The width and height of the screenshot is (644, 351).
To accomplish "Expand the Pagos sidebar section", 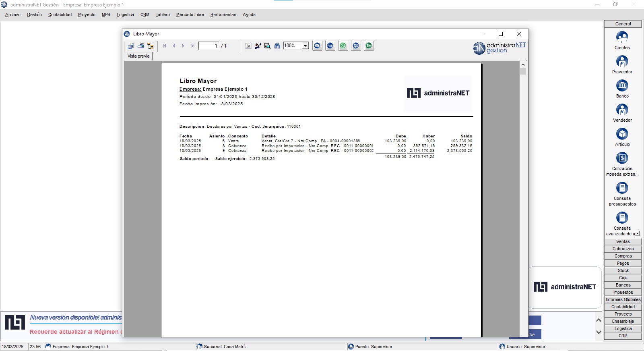I will click(623, 263).
